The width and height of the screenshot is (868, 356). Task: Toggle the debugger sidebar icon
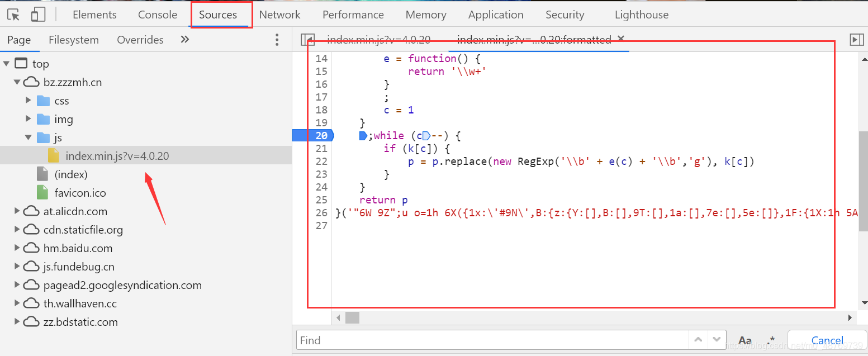click(x=856, y=40)
